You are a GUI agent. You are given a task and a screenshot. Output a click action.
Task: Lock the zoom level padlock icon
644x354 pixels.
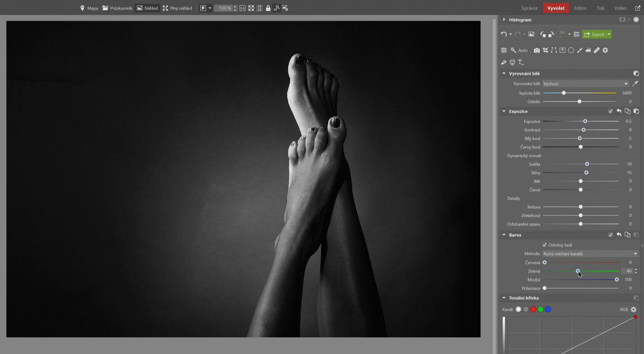point(268,8)
